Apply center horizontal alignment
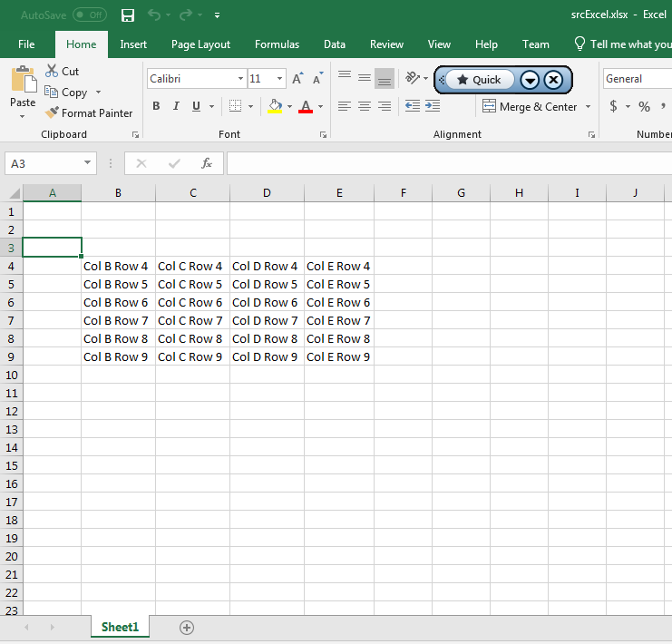The width and height of the screenshot is (672, 644). click(364, 106)
